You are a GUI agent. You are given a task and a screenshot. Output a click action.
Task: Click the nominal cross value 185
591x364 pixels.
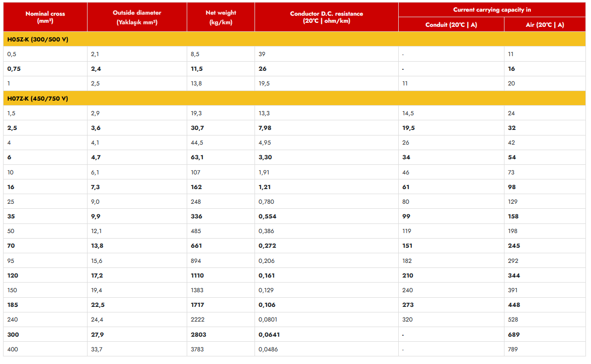tap(13, 305)
